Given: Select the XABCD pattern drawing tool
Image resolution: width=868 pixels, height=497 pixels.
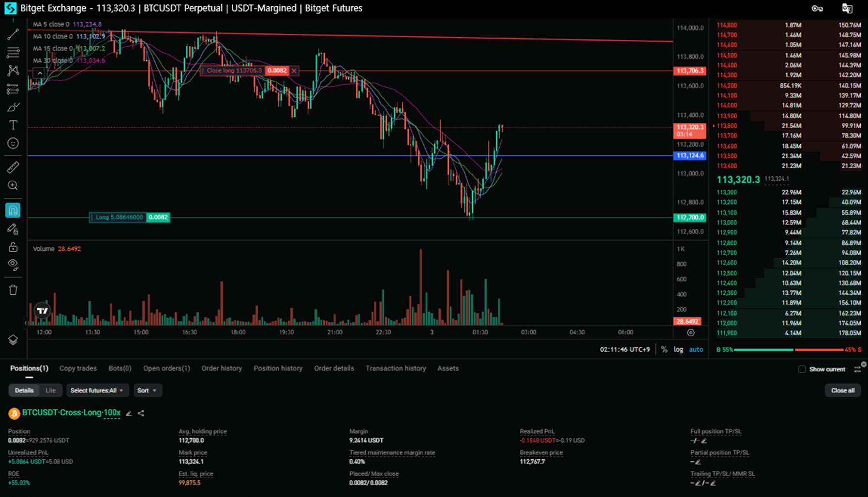Looking at the screenshot, I should pyautogui.click(x=13, y=71).
